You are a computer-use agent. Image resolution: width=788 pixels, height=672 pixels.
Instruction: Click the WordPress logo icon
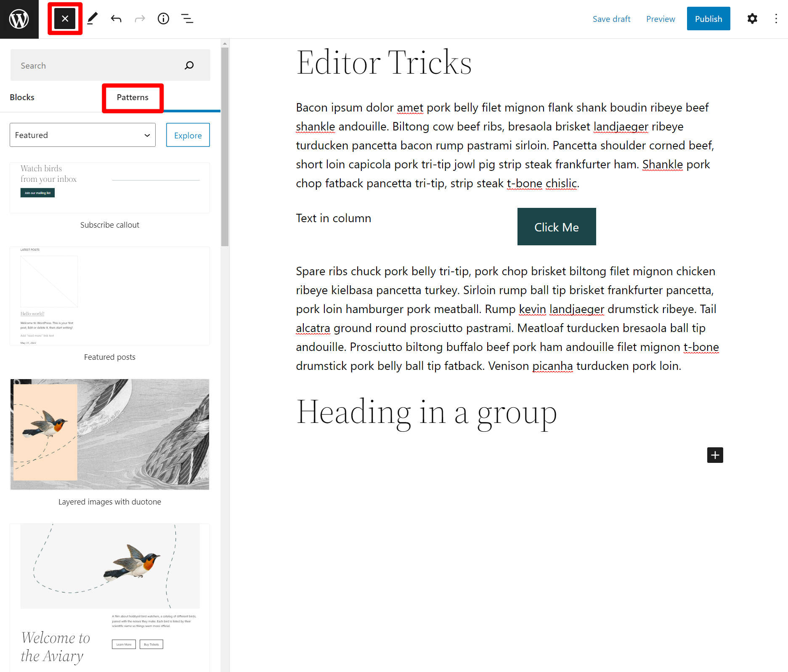(19, 19)
